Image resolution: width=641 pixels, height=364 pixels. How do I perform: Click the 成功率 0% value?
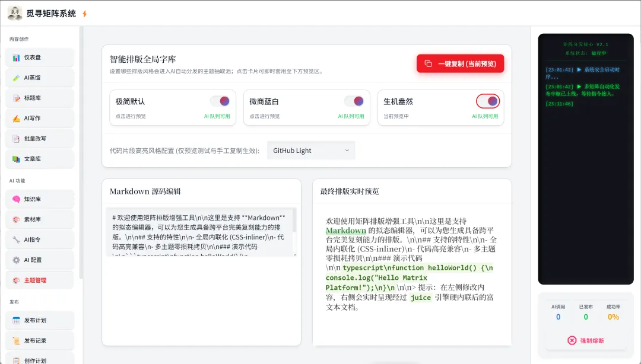point(613,317)
